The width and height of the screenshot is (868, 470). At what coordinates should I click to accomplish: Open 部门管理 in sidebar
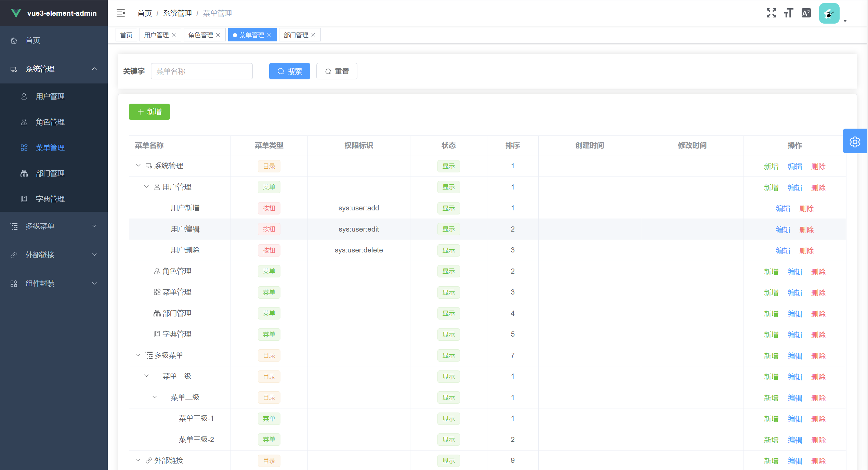click(x=54, y=173)
